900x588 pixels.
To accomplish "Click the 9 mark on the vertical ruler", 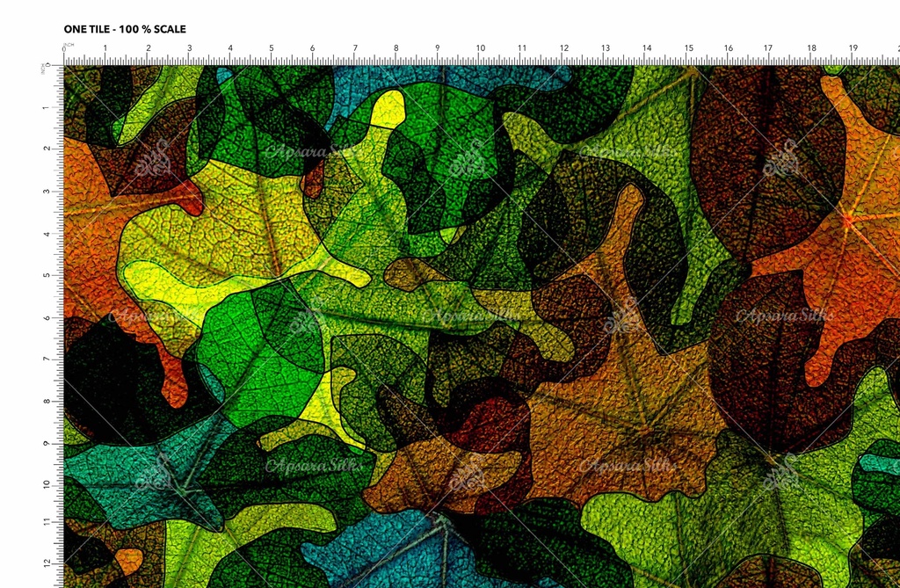I will (x=46, y=443).
